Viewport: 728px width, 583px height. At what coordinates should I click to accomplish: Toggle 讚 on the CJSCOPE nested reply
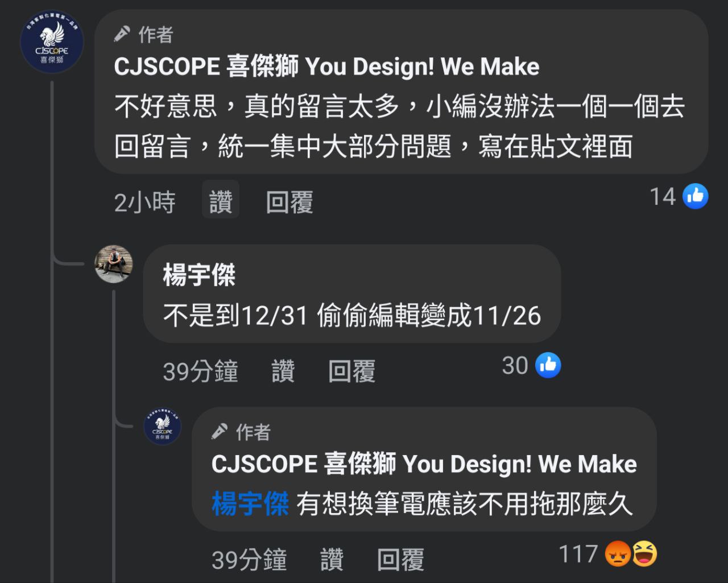[332, 560]
